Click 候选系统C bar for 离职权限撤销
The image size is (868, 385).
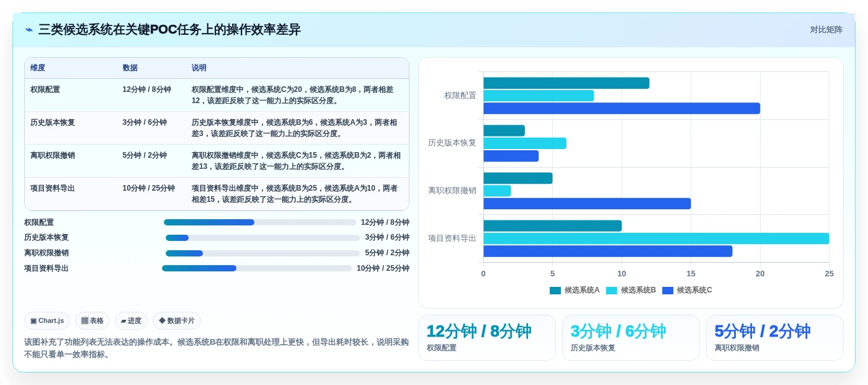pos(587,204)
